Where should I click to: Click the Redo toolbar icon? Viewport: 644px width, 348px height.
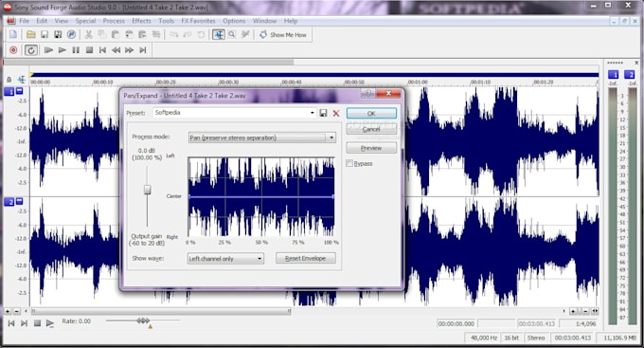click(x=188, y=35)
